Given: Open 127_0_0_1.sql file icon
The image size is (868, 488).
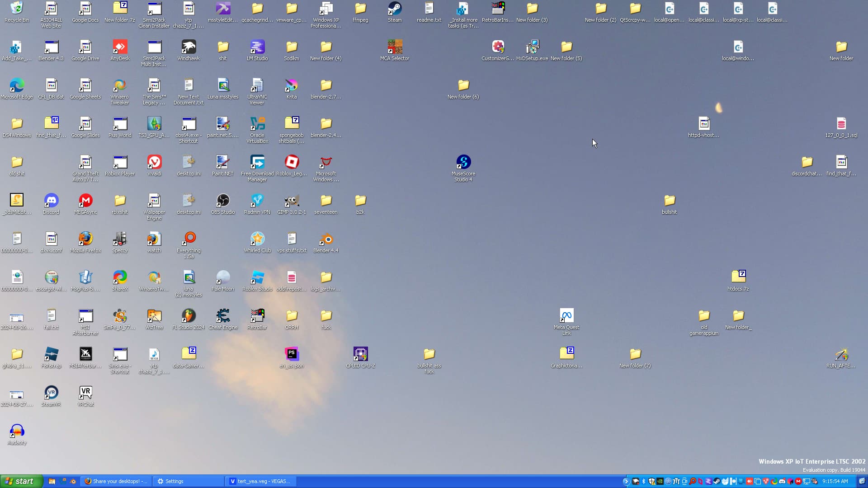Looking at the screenshot, I should [841, 127].
